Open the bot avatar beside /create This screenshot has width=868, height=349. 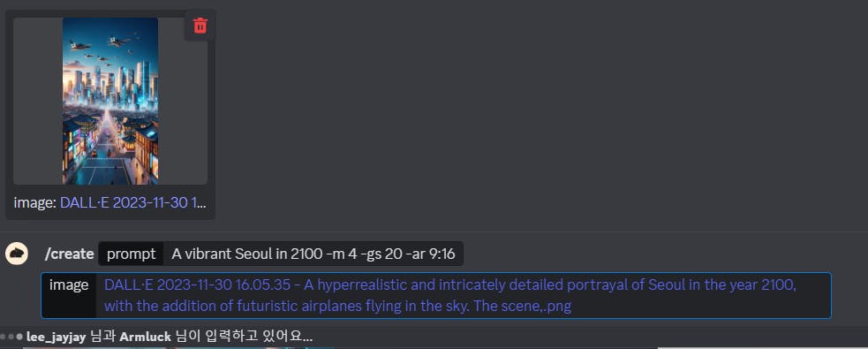tap(17, 254)
